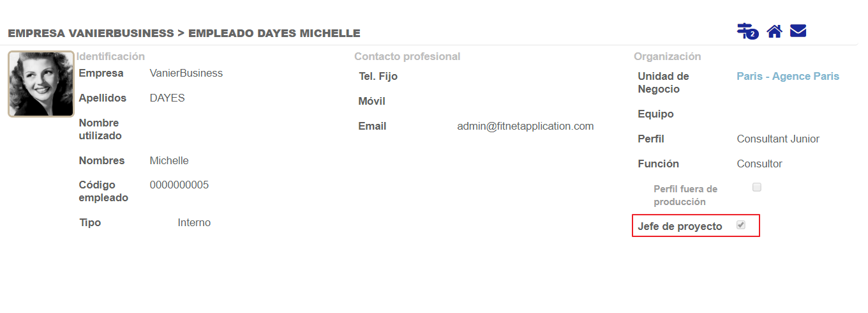This screenshot has height=313, width=868.
Task: Select the 'Organización' section heading
Action: pos(667,56)
